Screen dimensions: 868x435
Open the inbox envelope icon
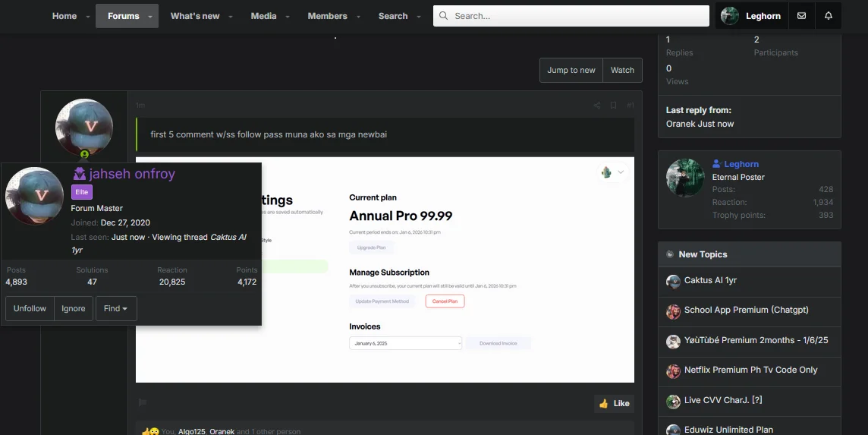(801, 15)
